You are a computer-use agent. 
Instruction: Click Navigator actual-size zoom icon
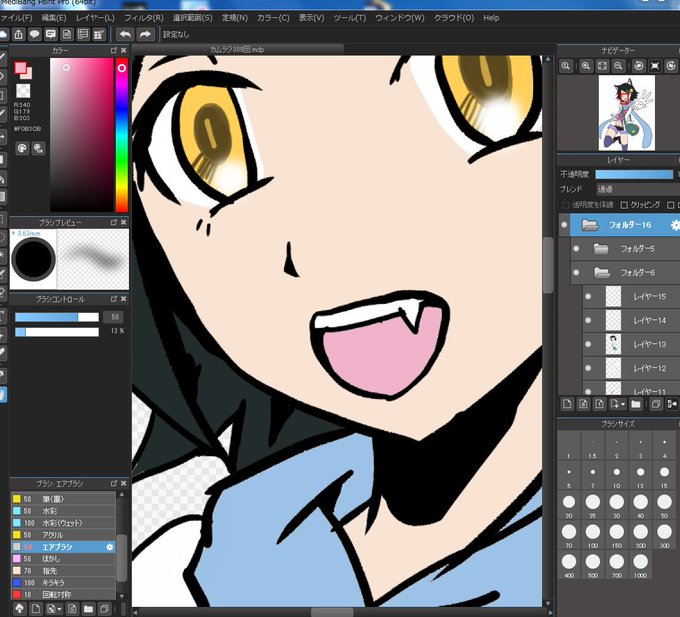click(566, 66)
